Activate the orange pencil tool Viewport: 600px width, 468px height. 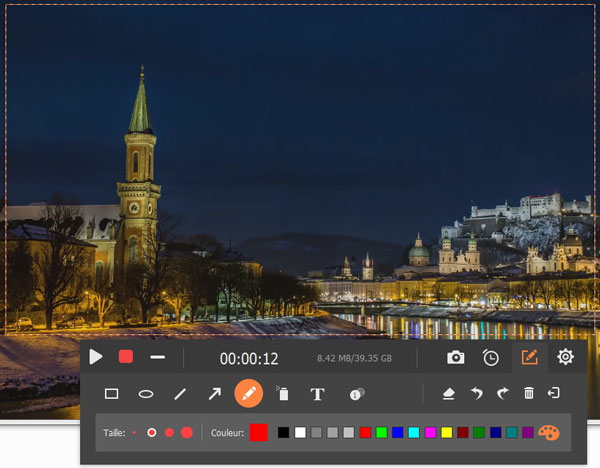249,393
